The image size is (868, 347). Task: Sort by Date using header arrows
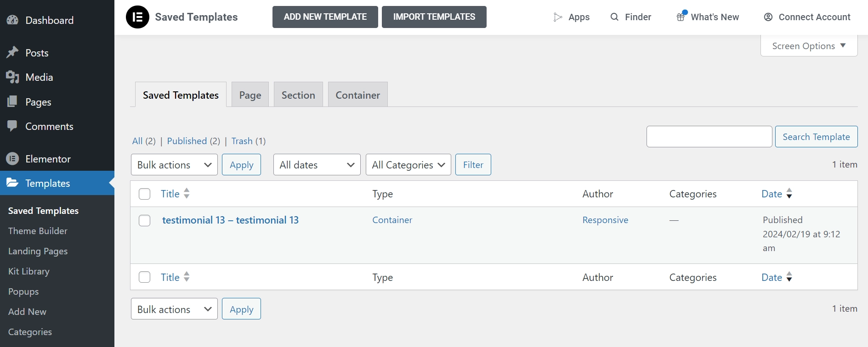click(789, 194)
